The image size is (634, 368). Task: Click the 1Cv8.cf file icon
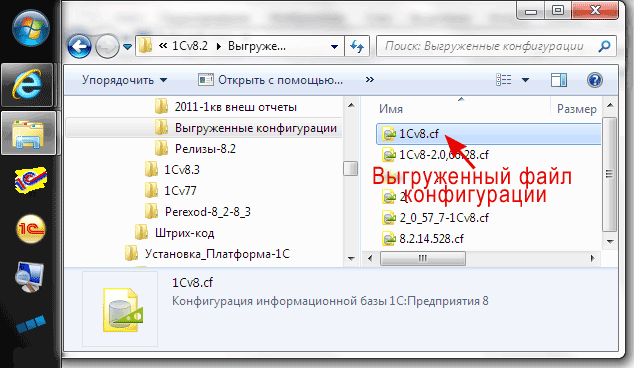(x=389, y=134)
